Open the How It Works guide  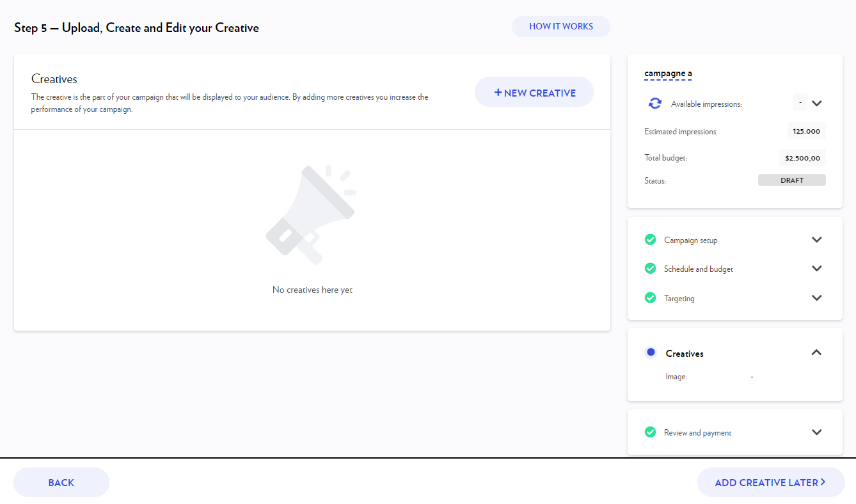(560, 26)
